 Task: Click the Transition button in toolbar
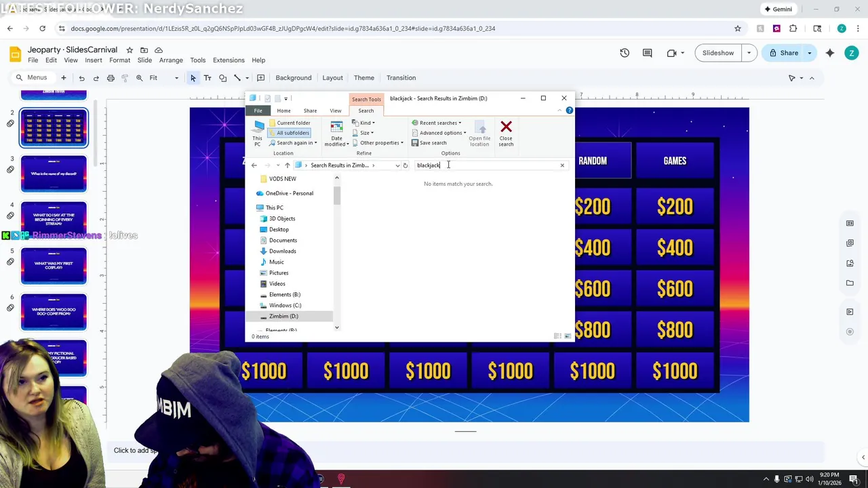tap(401, 78)
